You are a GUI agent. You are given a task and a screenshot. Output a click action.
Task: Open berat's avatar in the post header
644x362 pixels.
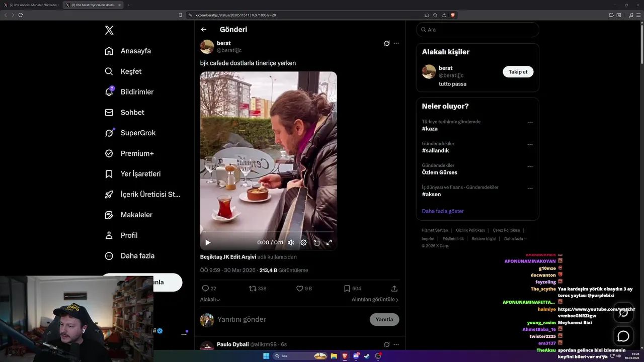[207, 47]
